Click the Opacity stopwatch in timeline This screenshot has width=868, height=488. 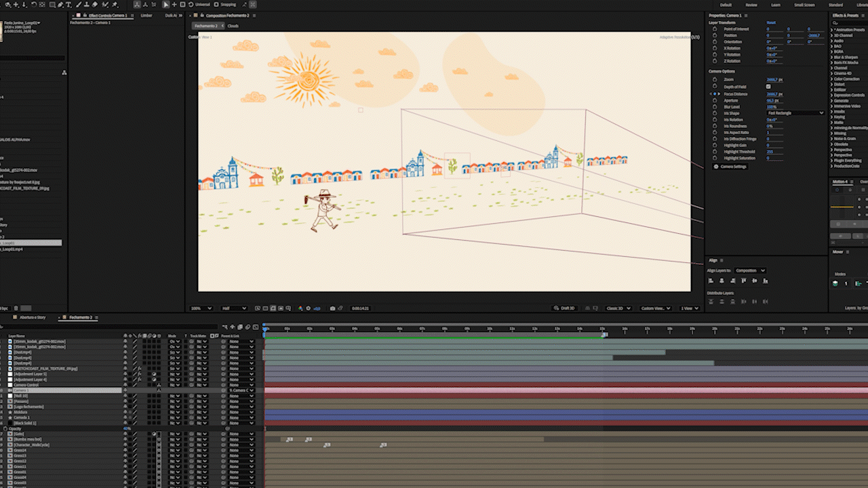(x=5, y=428)
